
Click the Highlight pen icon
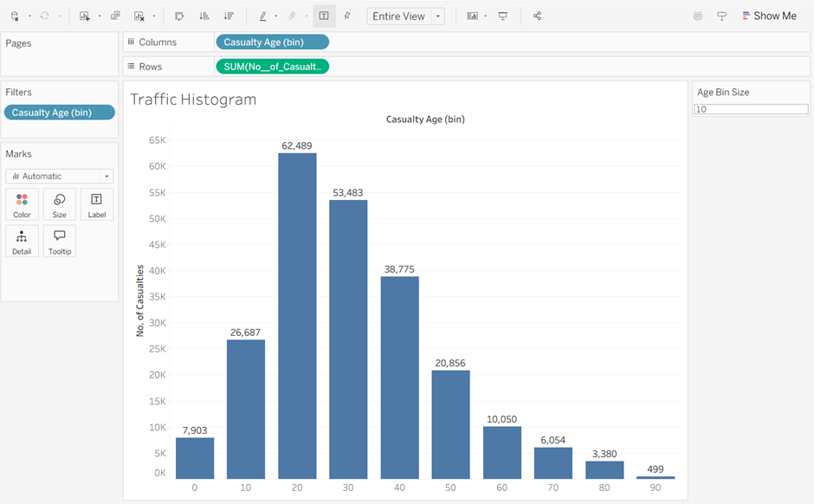click(262, 16)
